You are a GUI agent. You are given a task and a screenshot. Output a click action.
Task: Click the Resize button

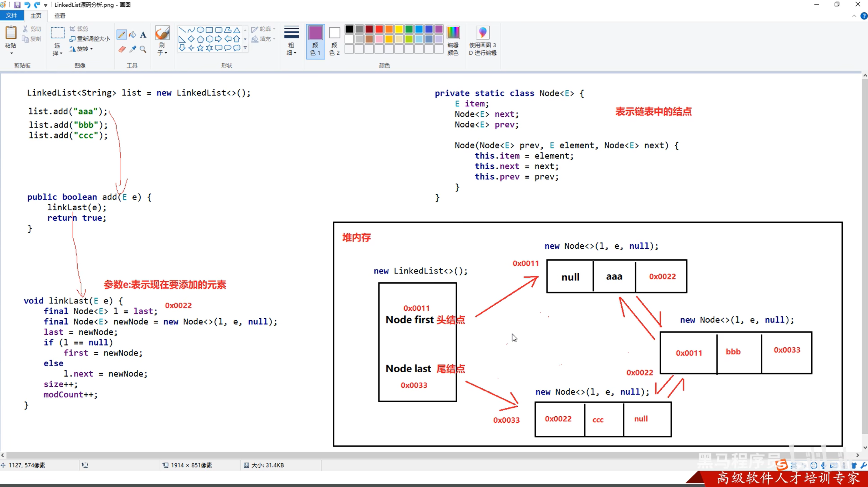pos(90,39)
